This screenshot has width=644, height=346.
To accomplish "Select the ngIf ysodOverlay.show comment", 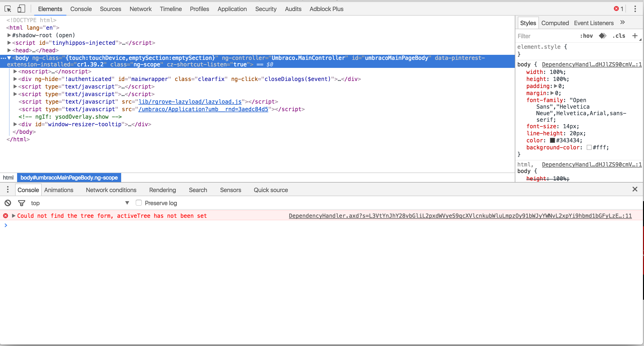I will (x=70, y=117).
